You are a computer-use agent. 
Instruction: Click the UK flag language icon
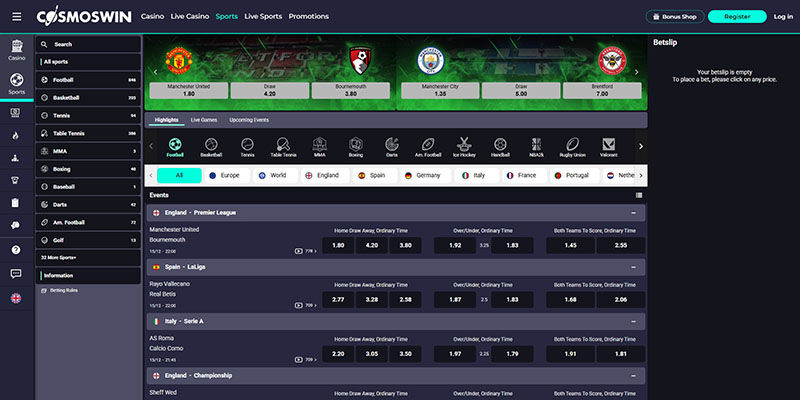[x=16, y=298]
